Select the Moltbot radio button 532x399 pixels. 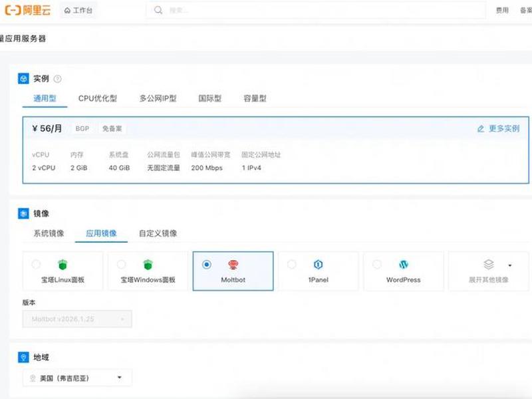tap(206, 264)
